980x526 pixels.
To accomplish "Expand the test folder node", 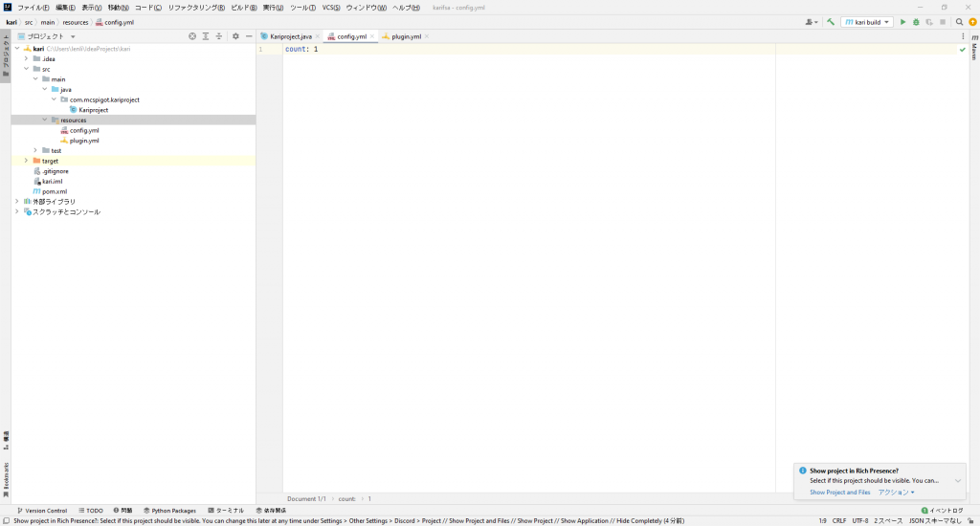I will coord(35,150).
